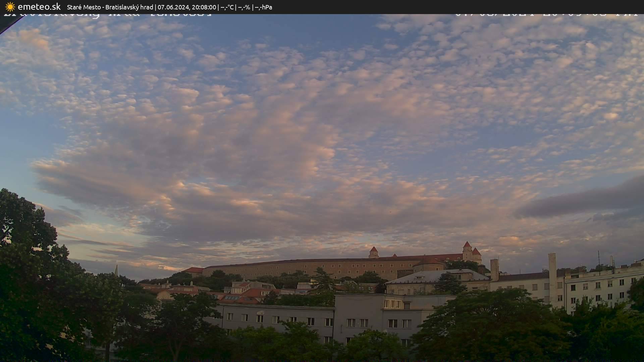Click the camera name overlay at top left
The height and width of the screenshot is (362, 644).
point(107,15)
